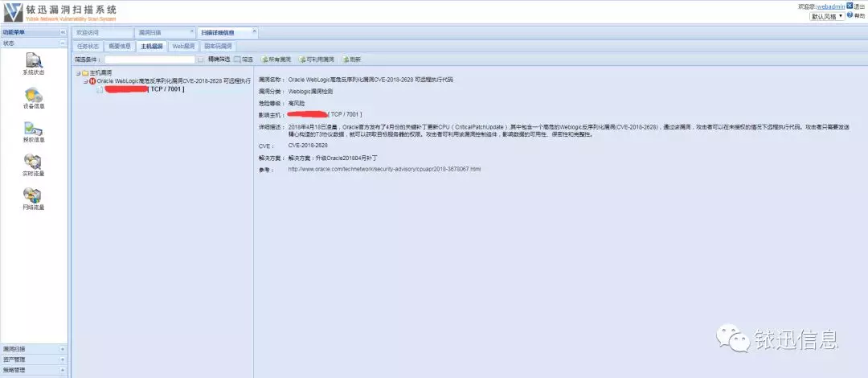The image size is (868, 378).
Task: Click the 帮助 help text
Action: tap(859, 15)
